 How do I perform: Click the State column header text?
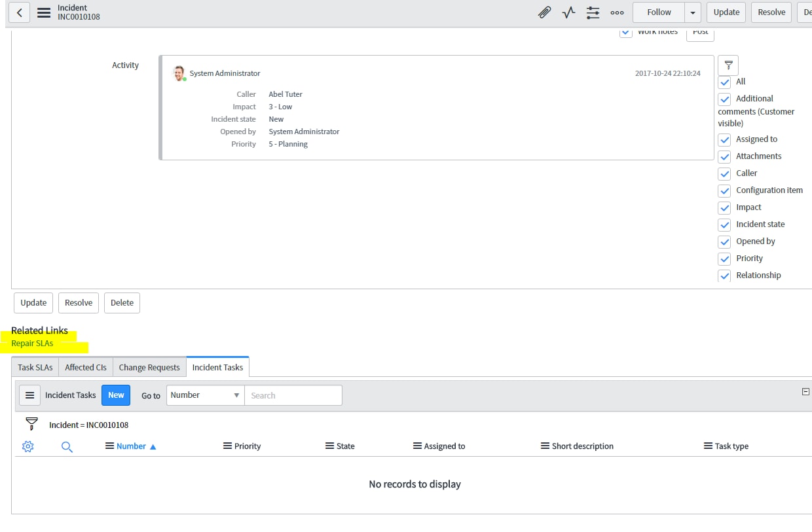point(346,446)
